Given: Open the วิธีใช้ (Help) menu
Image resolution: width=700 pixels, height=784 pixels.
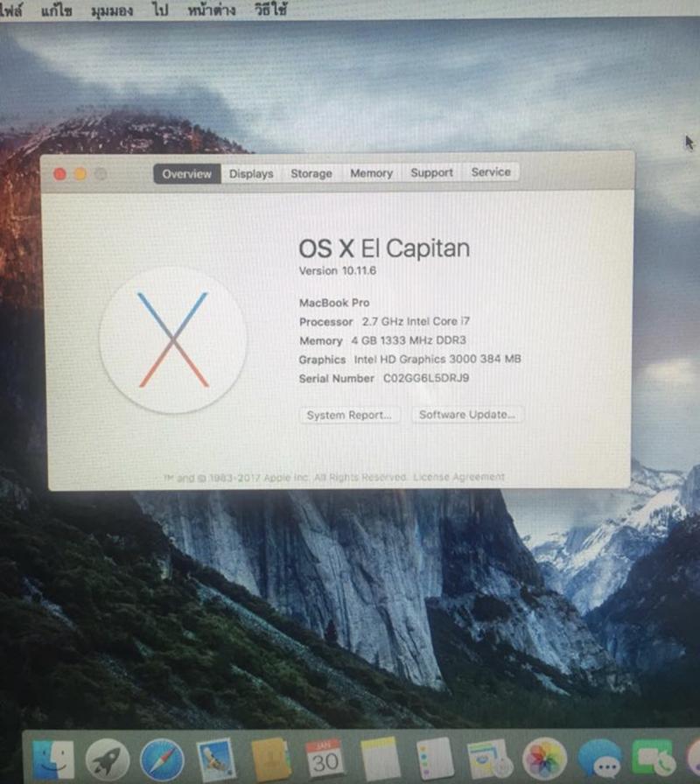Looking at the screenshot, I should 271,10.
